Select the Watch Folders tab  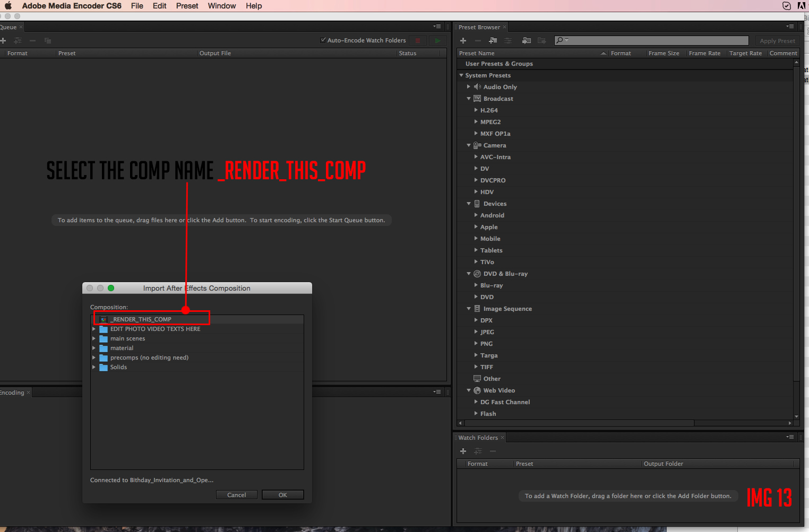(x=478, y=438)
